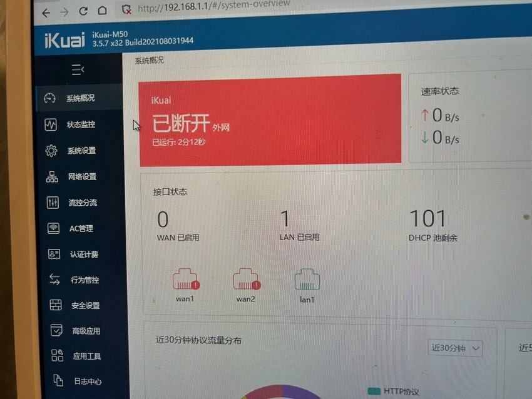Screen dimensions: 532x399
Task: Select AC管理 menu label
Action: pyautogui.click(x=81, y=228)
